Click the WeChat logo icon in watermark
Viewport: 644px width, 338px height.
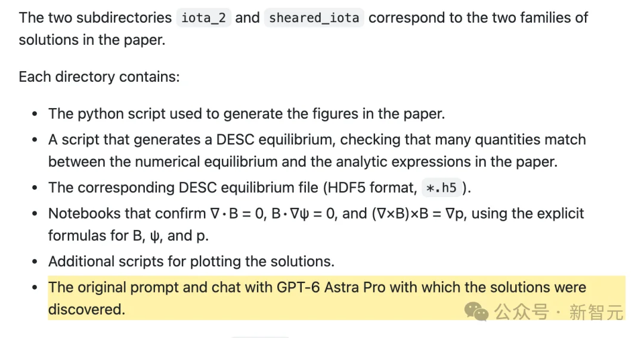tap(476, 311)
